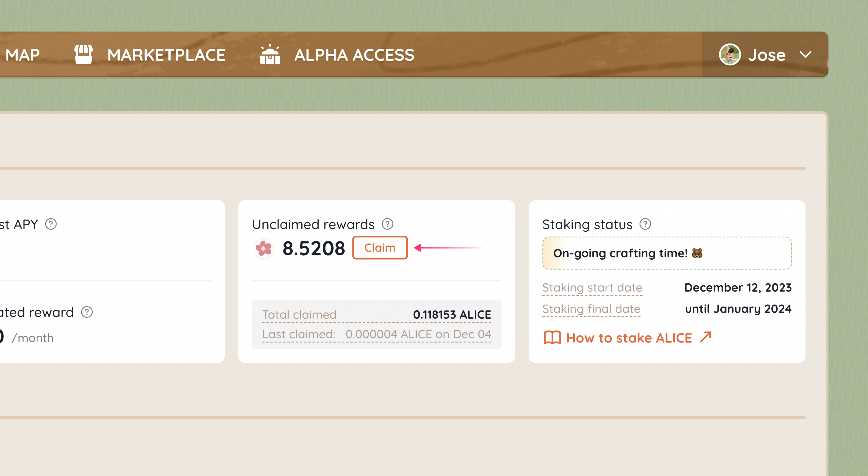Click the estimated reward help icon
This screenshot has width=868, height=476.
(87, 312)
